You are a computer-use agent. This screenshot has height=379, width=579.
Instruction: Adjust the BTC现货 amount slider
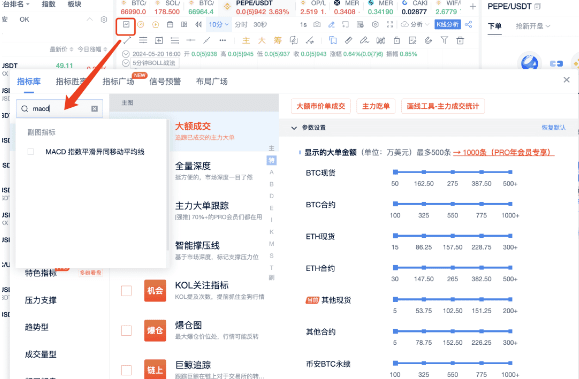(453, 172)
